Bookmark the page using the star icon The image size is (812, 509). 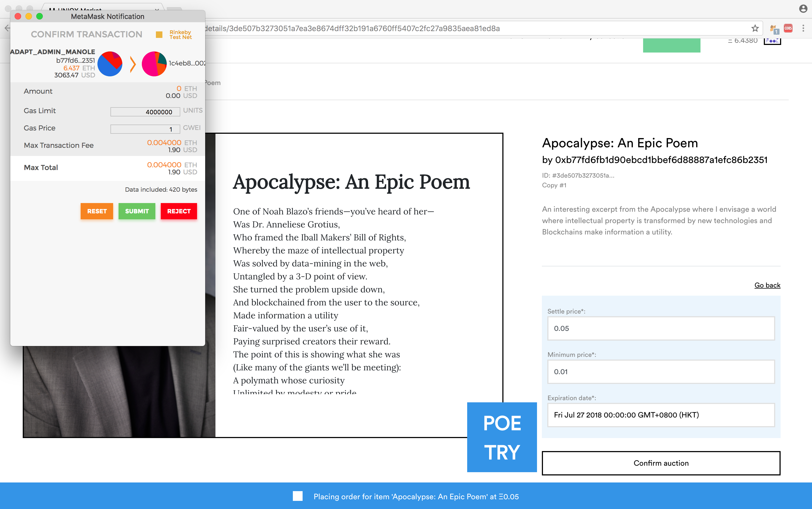[755, 28]
